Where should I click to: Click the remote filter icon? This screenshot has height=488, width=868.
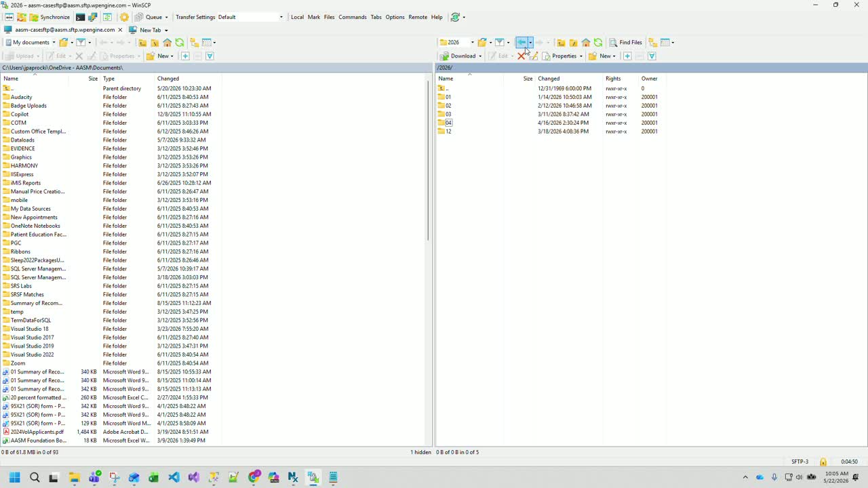coord(500,43)
